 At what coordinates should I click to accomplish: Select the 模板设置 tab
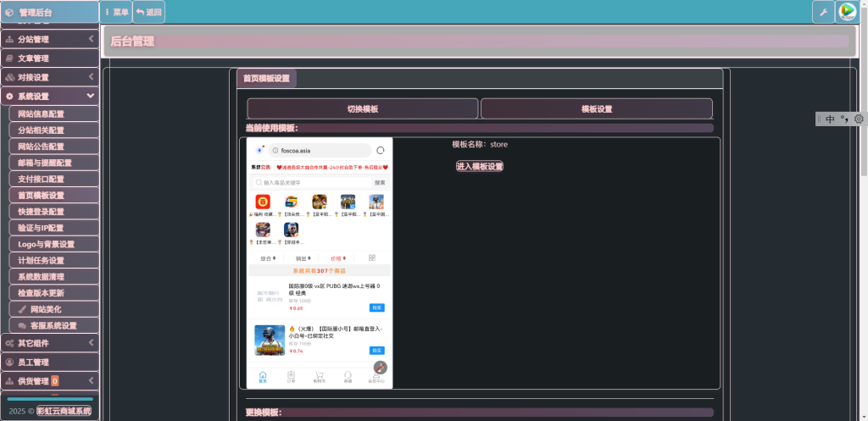coord(596,109)
